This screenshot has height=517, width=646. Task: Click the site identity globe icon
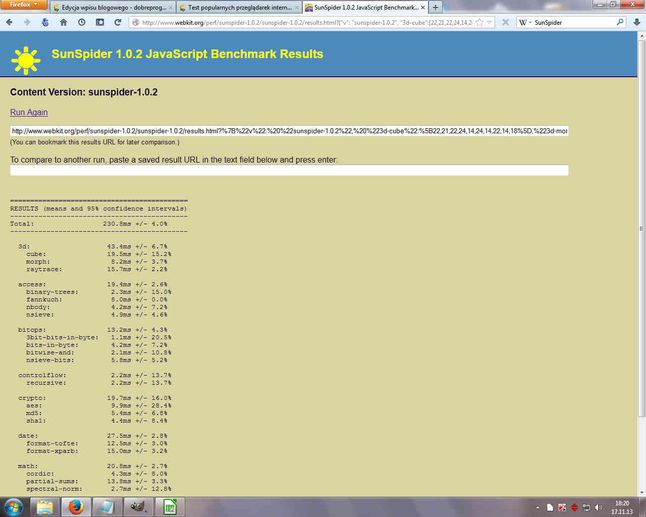[135, 23]
